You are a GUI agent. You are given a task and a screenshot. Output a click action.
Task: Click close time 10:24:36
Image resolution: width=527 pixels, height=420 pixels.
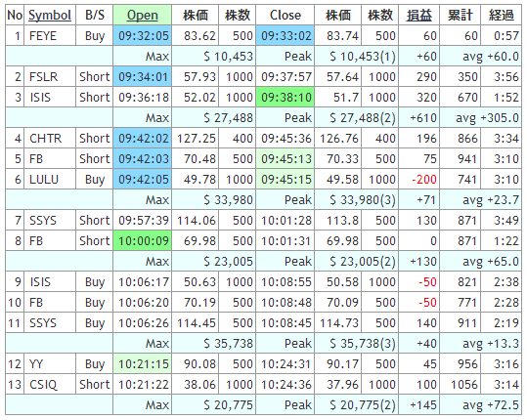(x=286, y=385)
